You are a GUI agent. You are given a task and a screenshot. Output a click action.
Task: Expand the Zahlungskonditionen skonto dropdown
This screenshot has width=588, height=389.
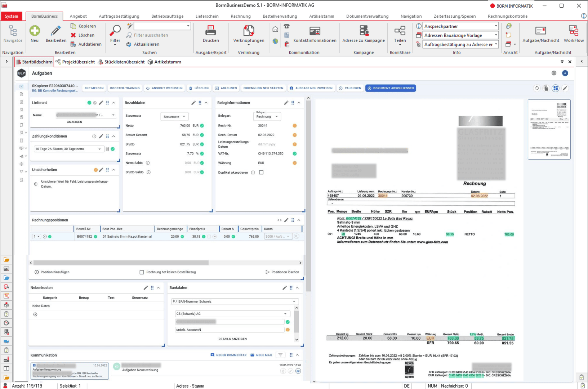(x=99, y=149)
